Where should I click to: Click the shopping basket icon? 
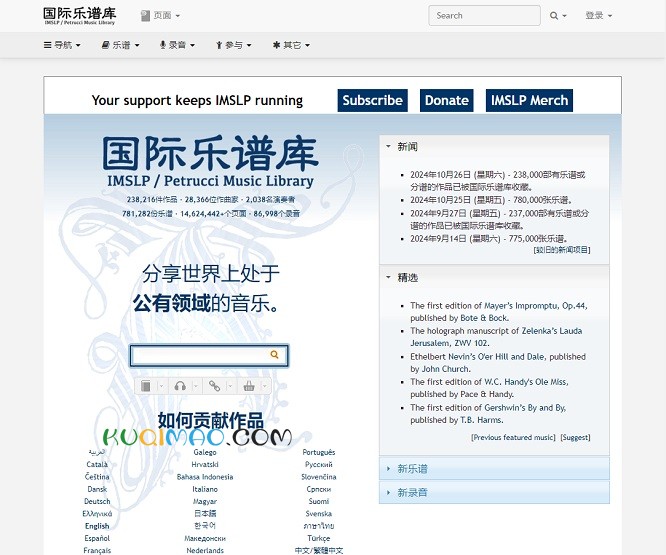tap(249, 386)
